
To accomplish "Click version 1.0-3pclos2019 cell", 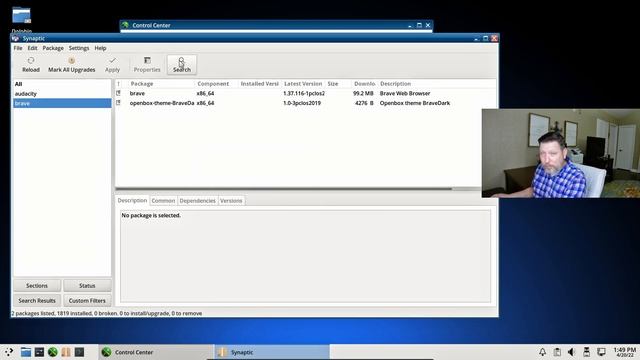I will pyautogui.click(x=302, y=103).
